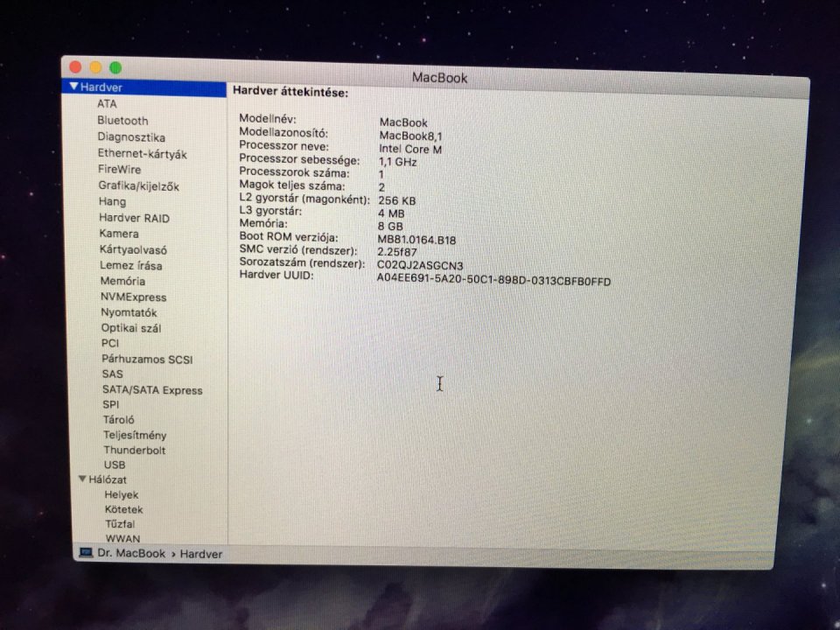Image resolution: width=840 pixels, height=630 pixels.
Task: Click the 256 KB L2 cache value
Action: [x=397, y=200]
